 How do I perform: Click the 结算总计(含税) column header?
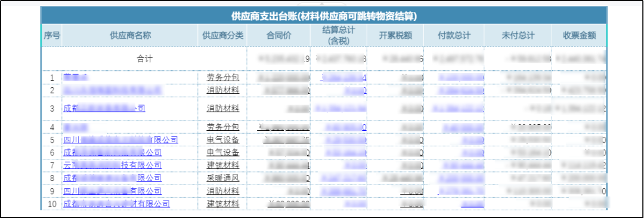point(339,35)
